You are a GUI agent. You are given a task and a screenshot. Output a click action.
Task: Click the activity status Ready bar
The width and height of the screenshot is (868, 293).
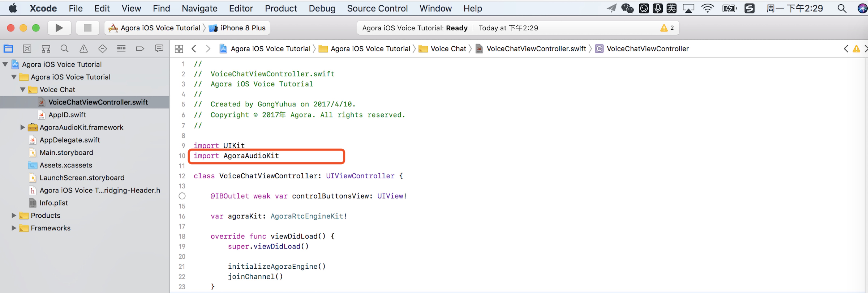517,28
